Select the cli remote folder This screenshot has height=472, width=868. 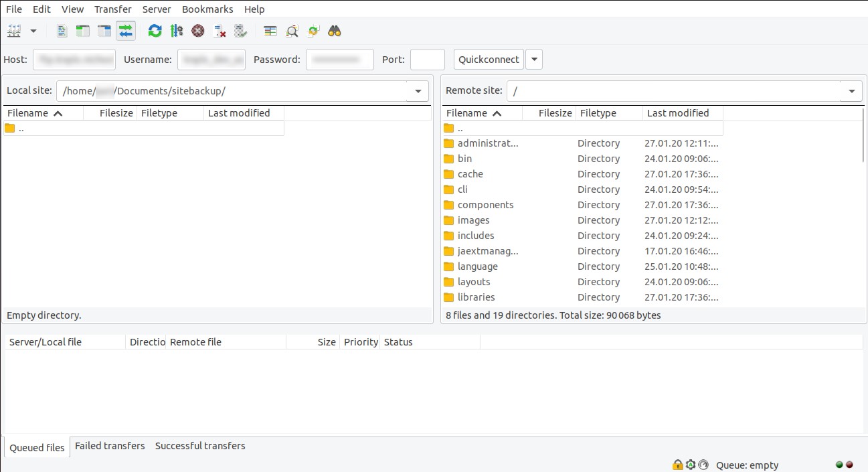click(x=583, y=189)
